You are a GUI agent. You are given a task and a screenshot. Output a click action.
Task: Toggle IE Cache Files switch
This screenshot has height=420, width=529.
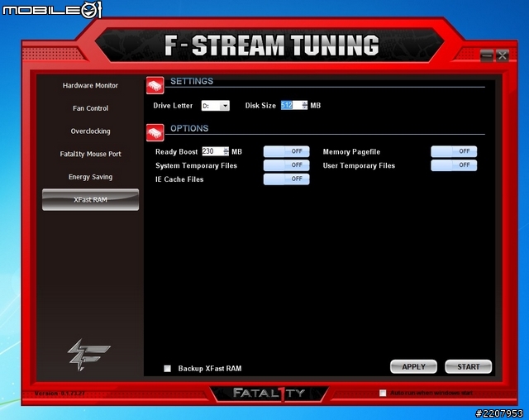[287, 179]
